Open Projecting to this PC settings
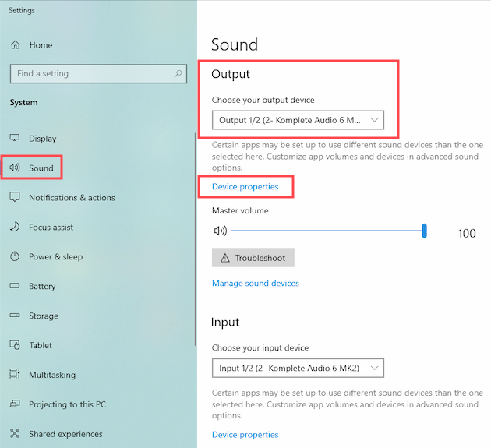Screen dimensions: 491x448 pyautogui.click(x=67, y=404)
